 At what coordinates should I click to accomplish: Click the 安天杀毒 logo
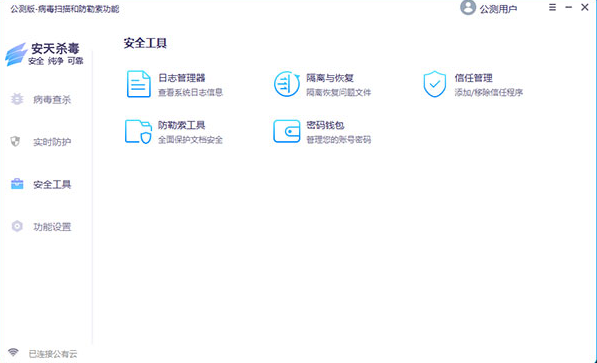(x=44, y=54)
